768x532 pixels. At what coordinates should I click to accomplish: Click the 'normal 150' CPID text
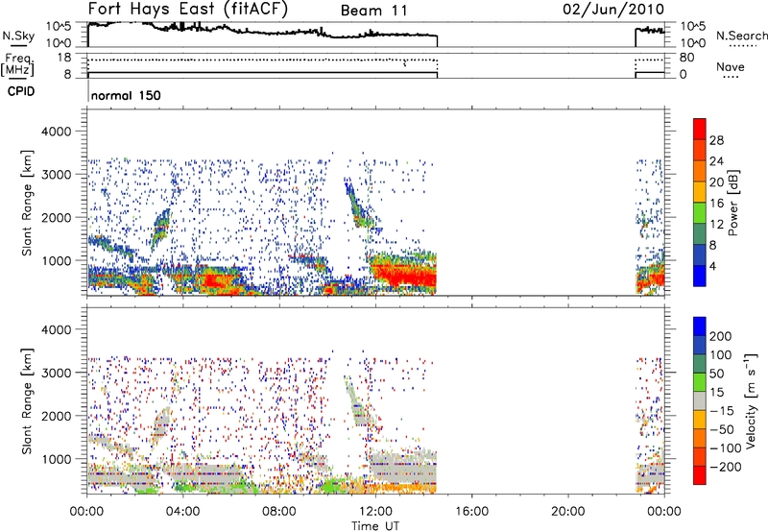126,95
